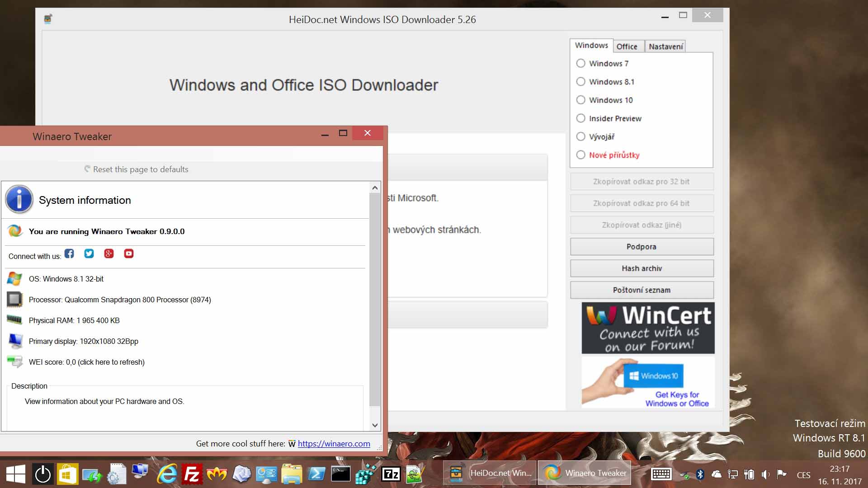Viewport: 868px width, 488px height.
Task: Click the Podpora button
Action: coord(642,247)
